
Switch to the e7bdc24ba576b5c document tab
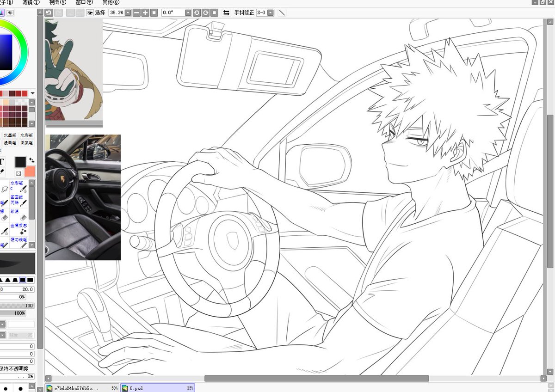(x=82, y=388)
